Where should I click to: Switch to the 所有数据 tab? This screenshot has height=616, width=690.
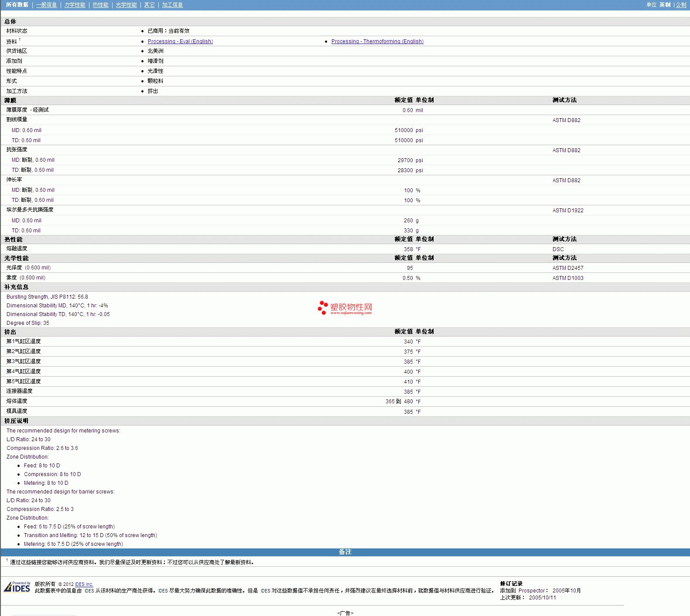point(17,5)
